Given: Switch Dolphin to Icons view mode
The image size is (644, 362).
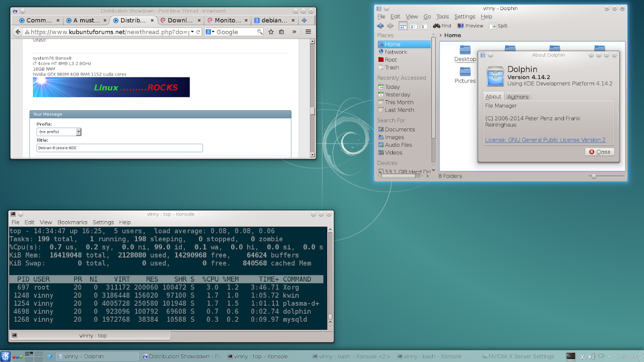Looking at the screenshot, I should coord(403,26).
